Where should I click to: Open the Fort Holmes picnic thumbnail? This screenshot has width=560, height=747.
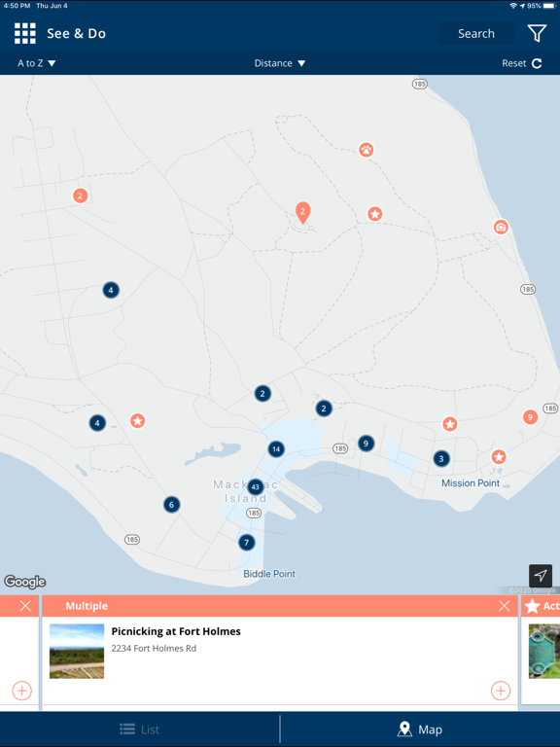(77, 652)
